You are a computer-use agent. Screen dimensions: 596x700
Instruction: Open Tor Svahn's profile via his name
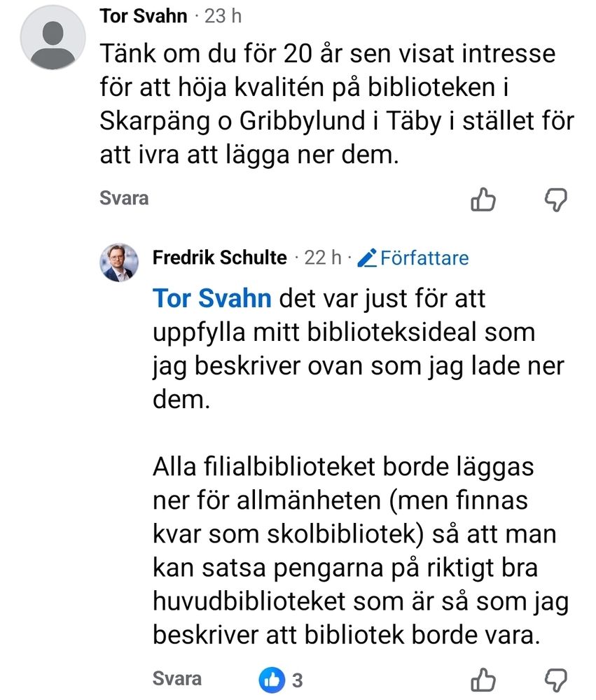point(144,15)
